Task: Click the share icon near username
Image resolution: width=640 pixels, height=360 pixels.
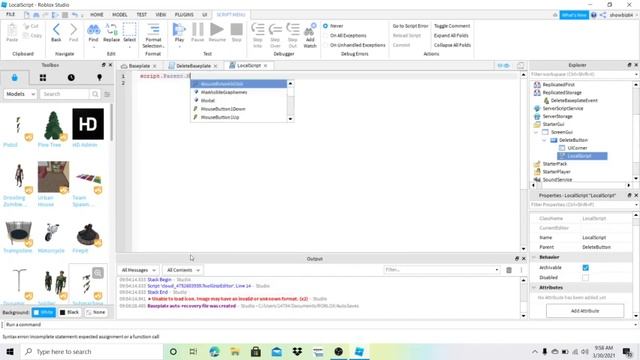Action: click(x=603, y=15)
